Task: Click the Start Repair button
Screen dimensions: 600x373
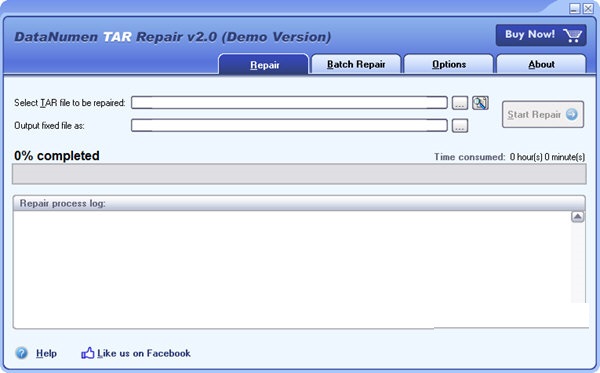Action: pos(543,114)
